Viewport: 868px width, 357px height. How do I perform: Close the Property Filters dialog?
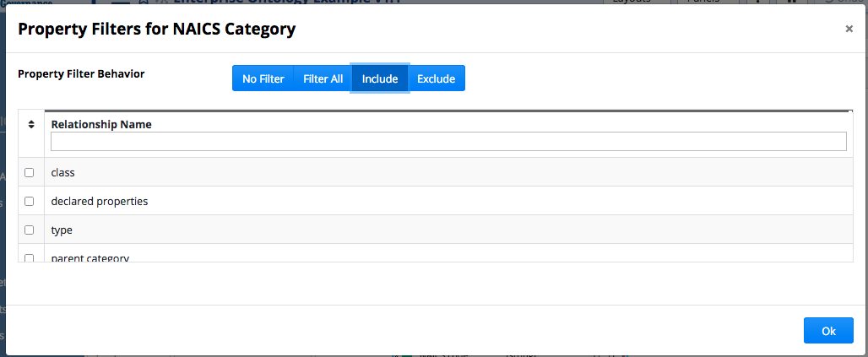[849, 29]
